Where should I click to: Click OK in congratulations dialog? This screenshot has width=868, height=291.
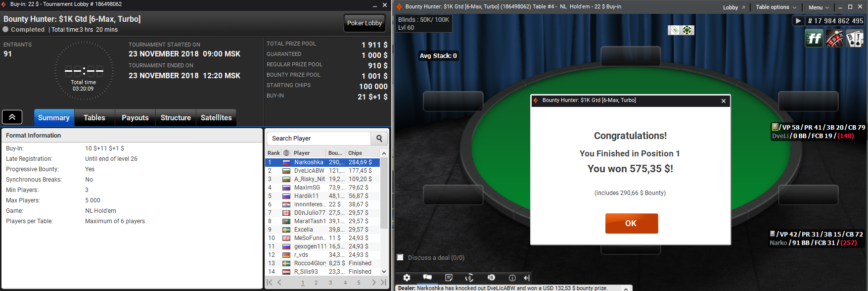click(632, 223)
